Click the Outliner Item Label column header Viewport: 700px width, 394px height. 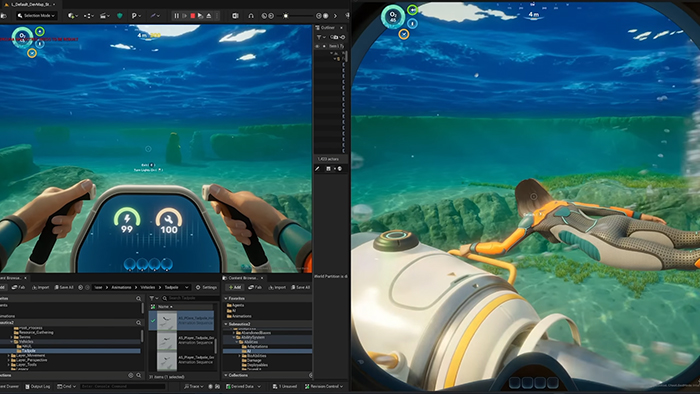click(x=336, y=46)
